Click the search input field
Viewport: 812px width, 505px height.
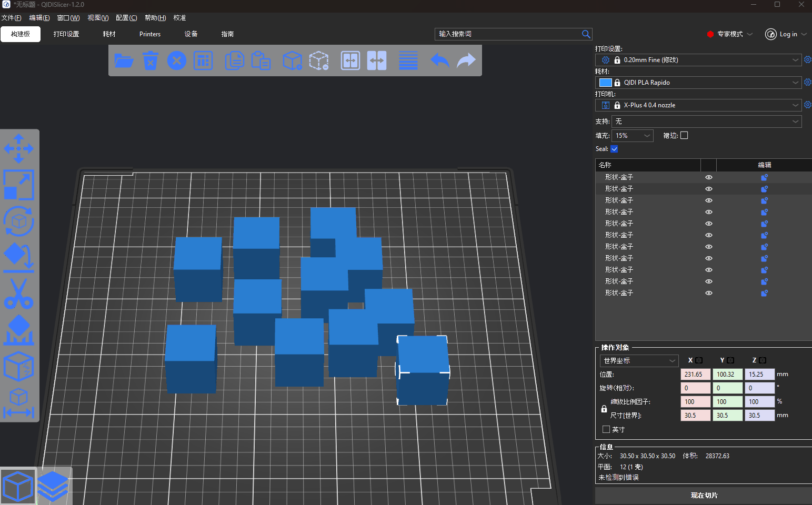[508, 34]
